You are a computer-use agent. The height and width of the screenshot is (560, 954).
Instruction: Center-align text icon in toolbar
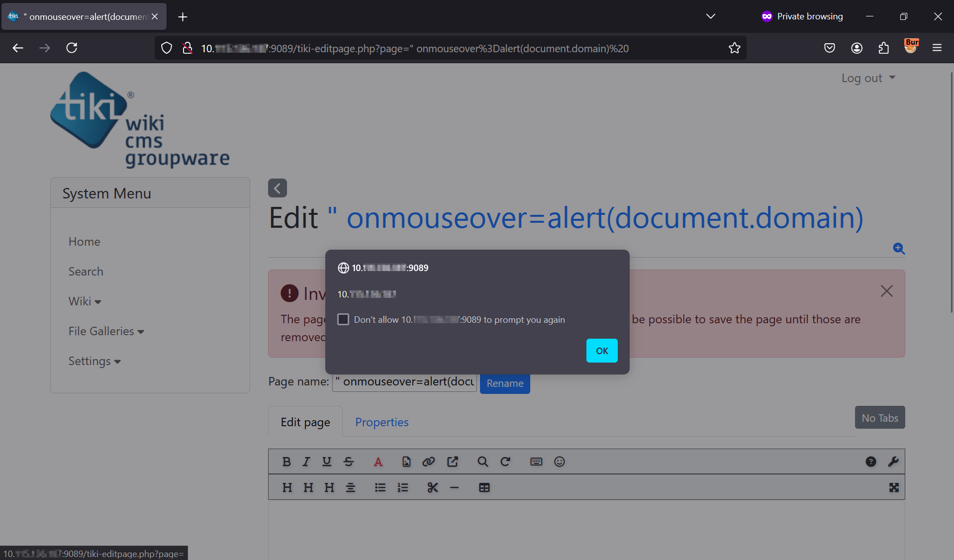point(351,487)
